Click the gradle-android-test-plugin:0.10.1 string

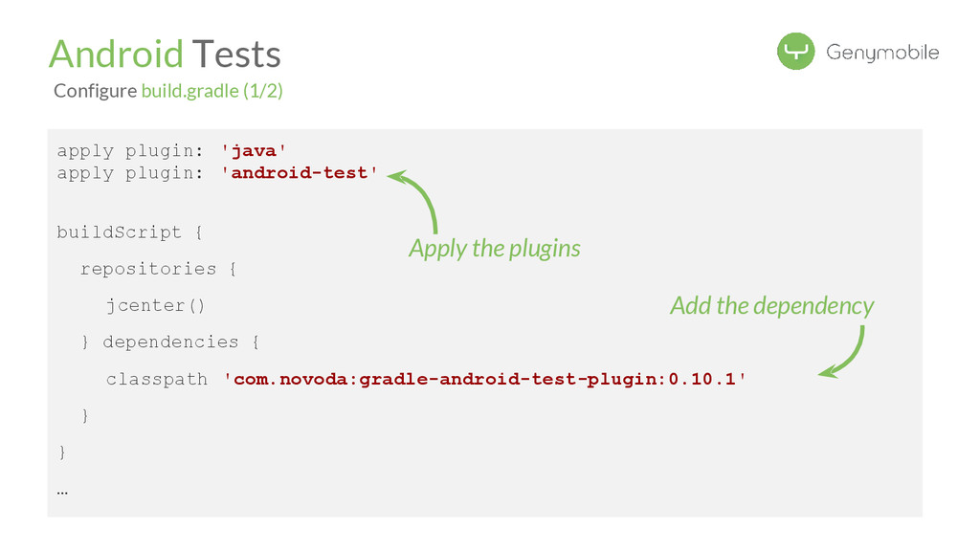[485, 379]
